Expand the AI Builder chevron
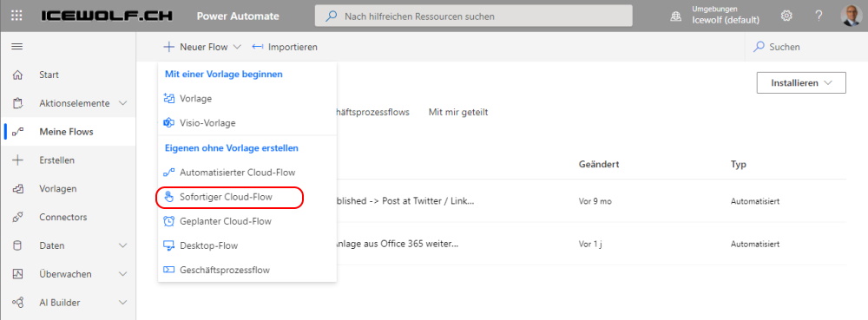868x320 pixels. (123, 303)
